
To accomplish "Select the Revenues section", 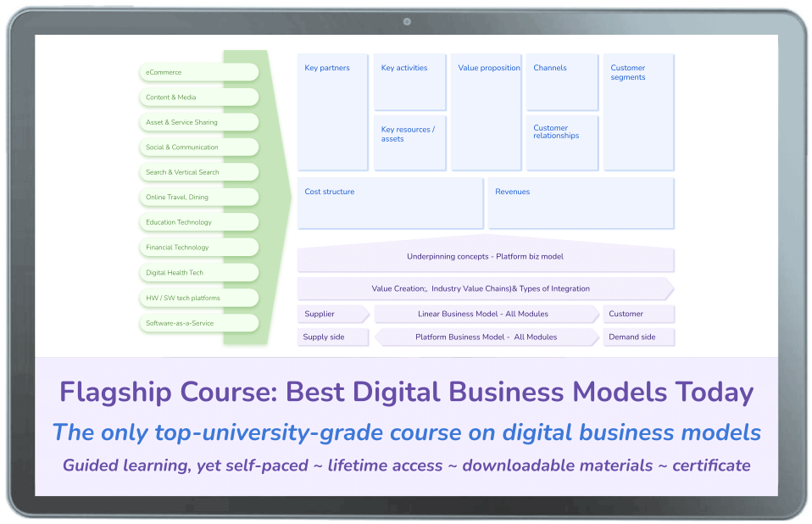I will point(581,203).
